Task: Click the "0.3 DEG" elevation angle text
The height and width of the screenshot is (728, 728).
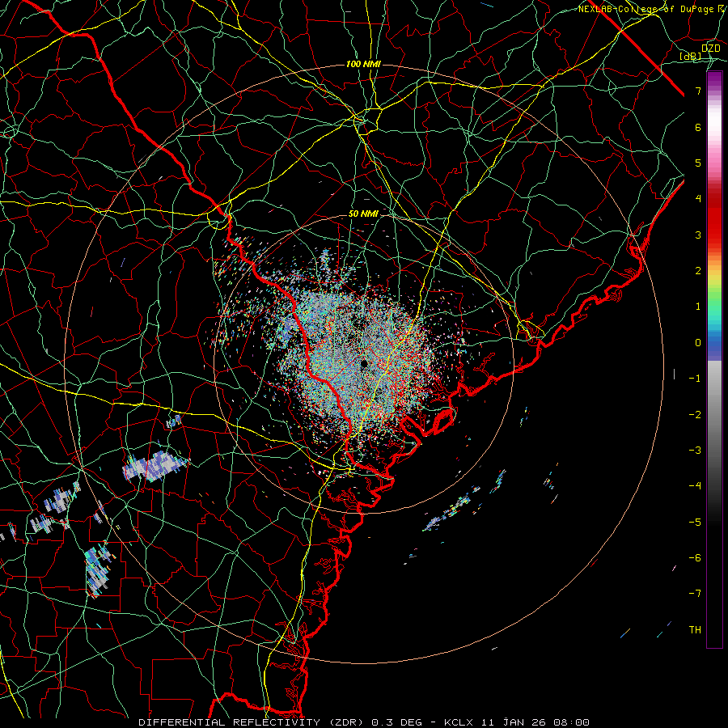Action: (x=396, y=722)
